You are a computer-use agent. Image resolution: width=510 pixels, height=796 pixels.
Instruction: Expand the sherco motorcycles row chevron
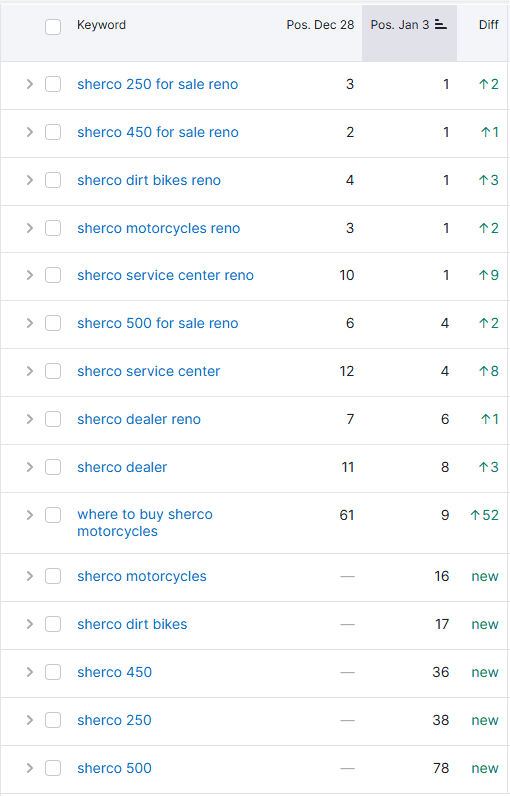coord(29,576)
